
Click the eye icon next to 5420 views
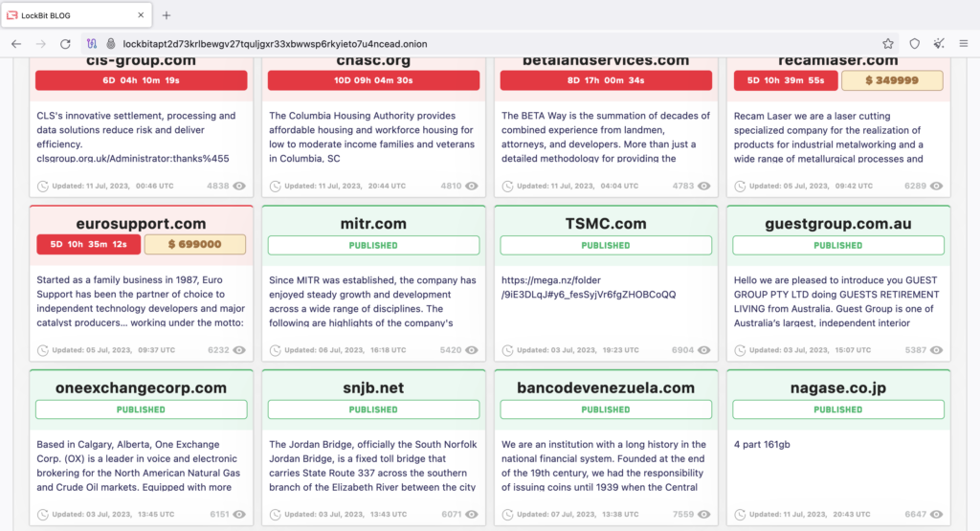click(472, 350)
